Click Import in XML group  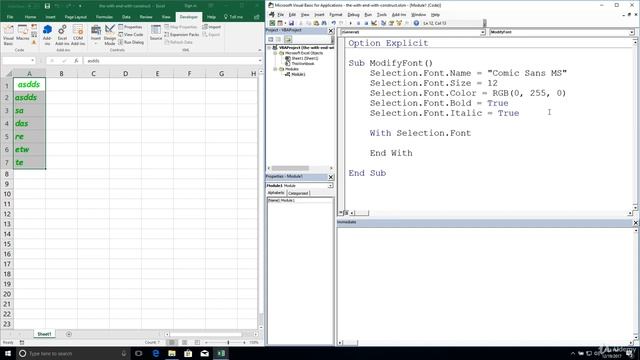(211, 27)
